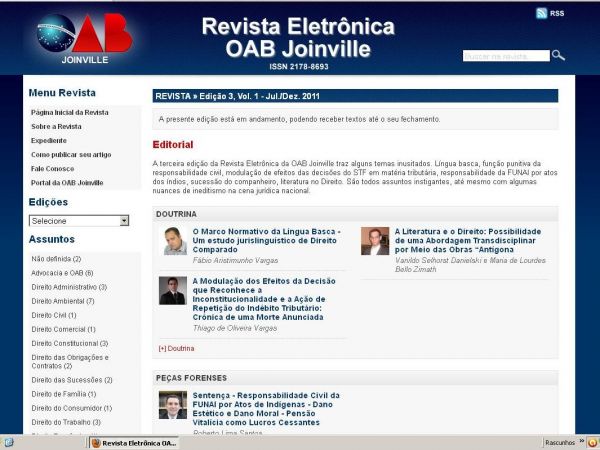Open 'Rascunhos' item on the taskbar

[560, 443]
